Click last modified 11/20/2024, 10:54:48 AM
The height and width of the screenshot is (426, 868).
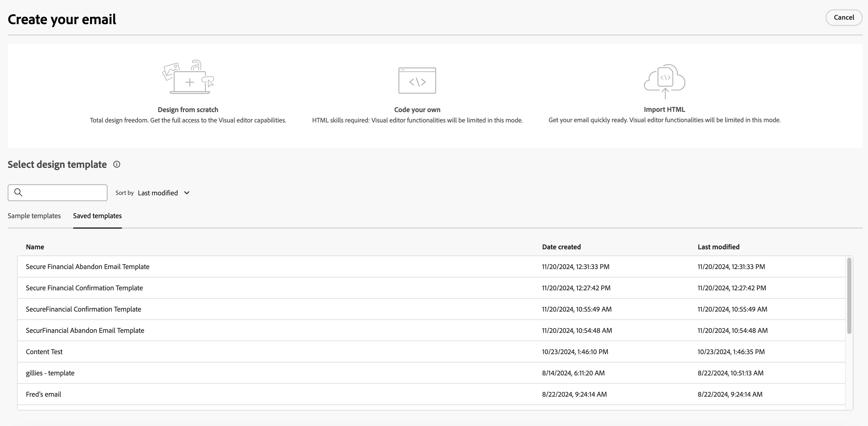pos(733,330)
